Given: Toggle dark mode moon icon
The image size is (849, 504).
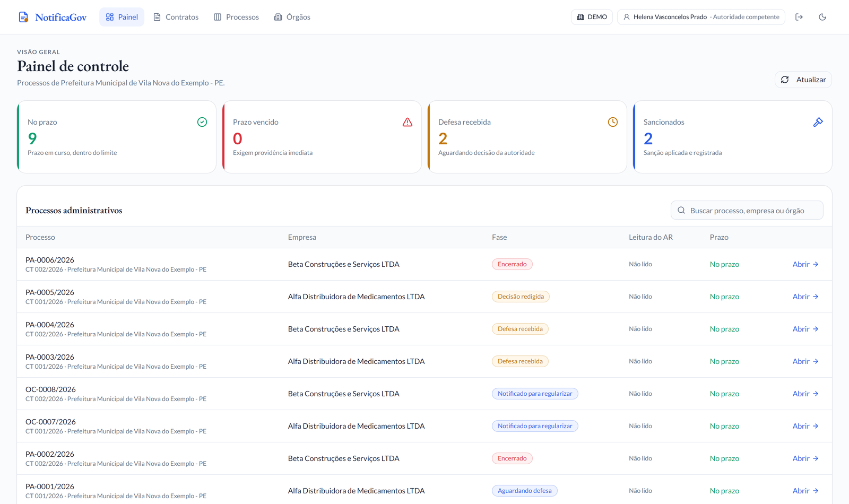Looking at the screenshot, I should click(x=822, y=17).
